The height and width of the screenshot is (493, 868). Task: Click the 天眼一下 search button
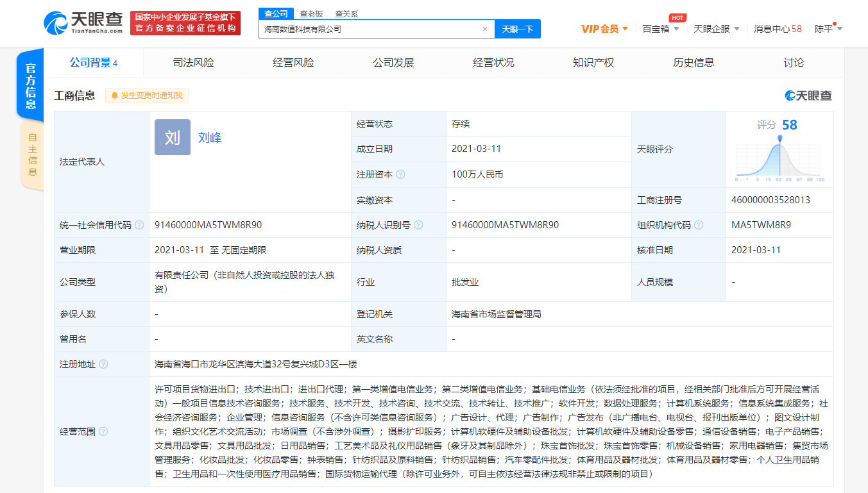click(x=517, y=29)
